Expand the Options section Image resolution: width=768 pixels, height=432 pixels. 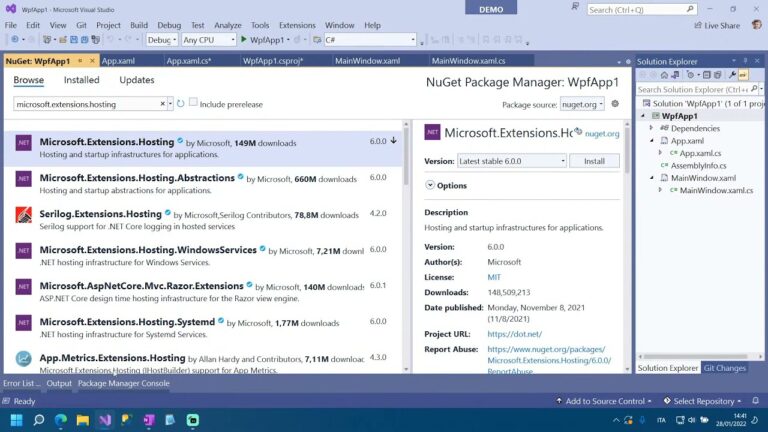pos(430,185)
